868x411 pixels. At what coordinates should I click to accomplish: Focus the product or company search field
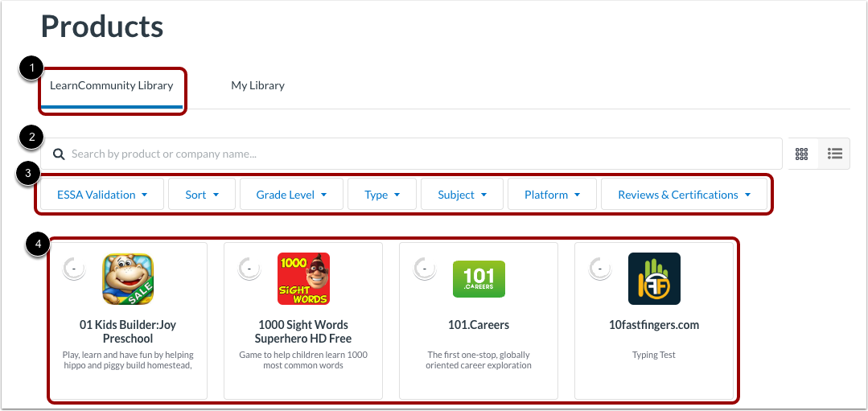[x=411, y=154]
